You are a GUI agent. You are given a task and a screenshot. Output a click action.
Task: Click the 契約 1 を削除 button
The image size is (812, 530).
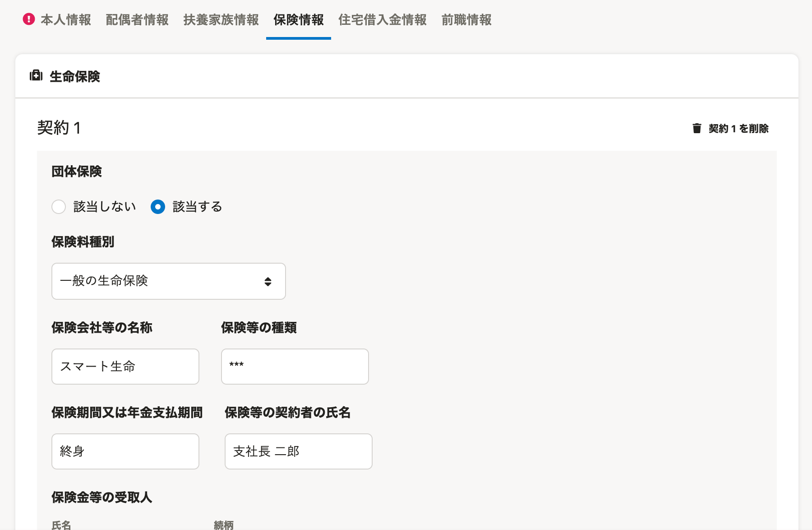pyautogui.click(x=730, y=128)
